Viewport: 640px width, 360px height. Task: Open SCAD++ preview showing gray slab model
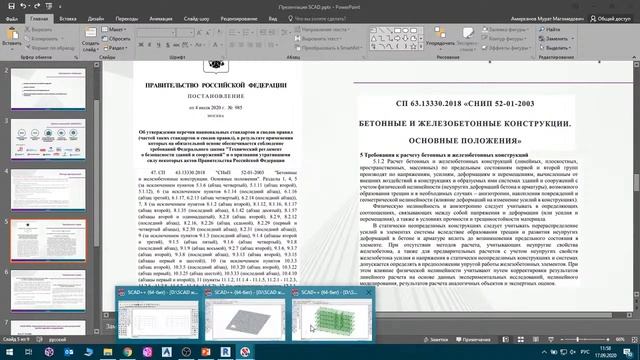(245, 320)
